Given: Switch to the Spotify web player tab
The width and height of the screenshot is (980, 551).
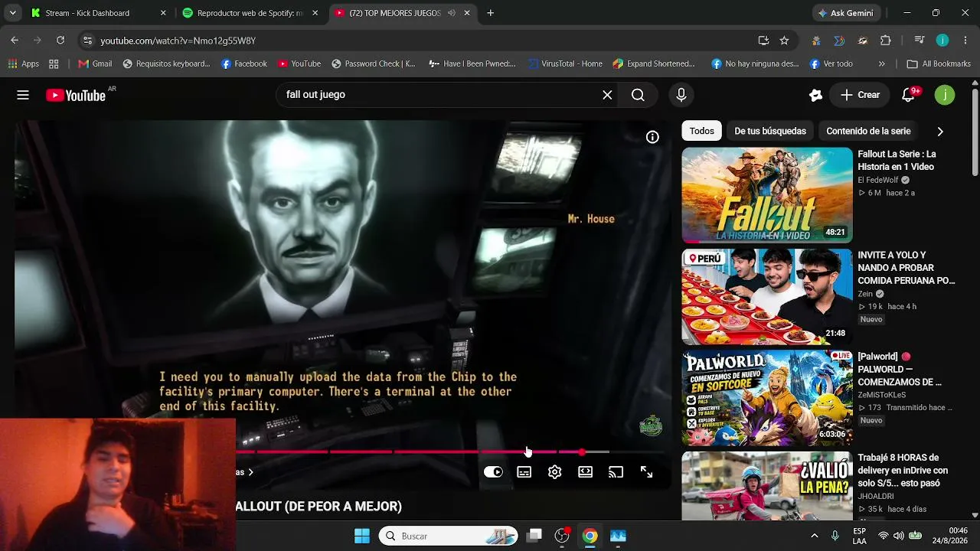Looking at the screenshot, I should (x=250, y=13).
